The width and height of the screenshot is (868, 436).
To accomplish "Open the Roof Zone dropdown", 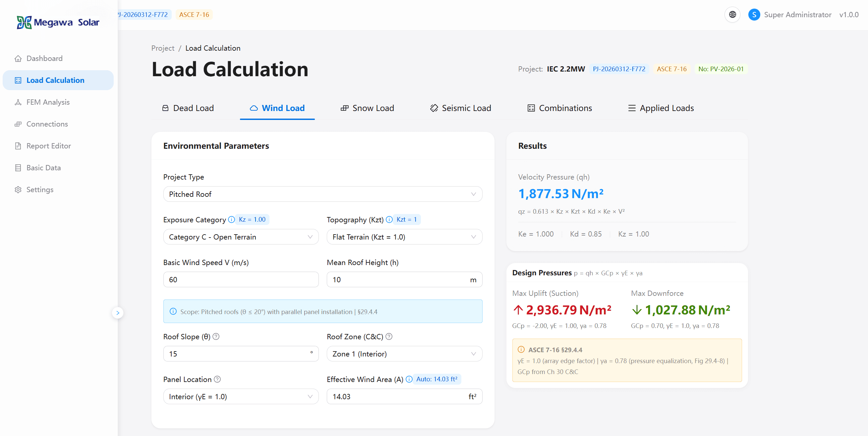I will [x=404, y=354].
